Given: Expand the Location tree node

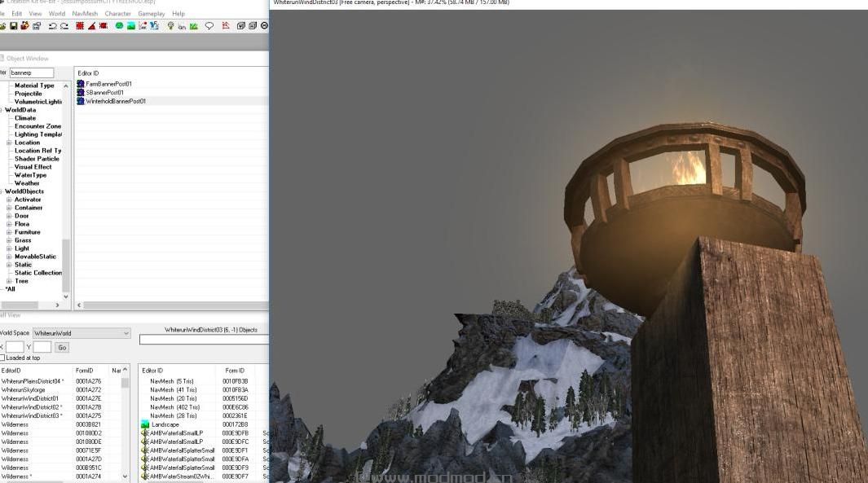Looking at the screenshot, I should [x=9, y=143].
